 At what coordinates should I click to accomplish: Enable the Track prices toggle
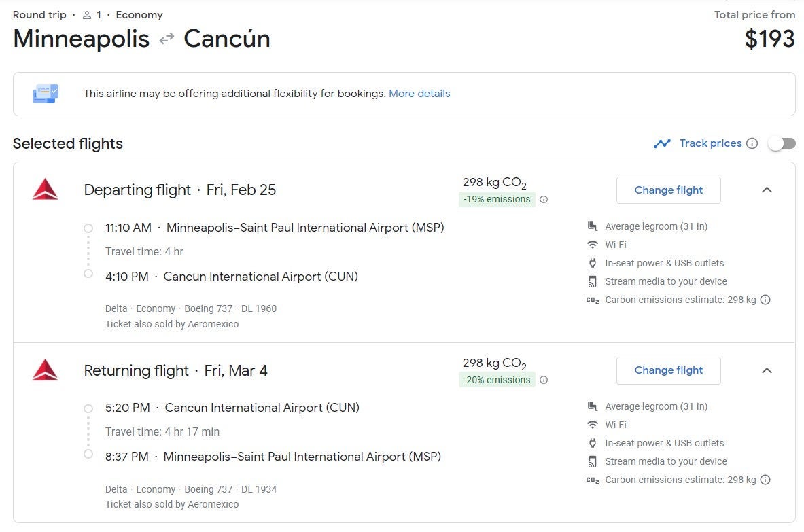click(782, 143)
